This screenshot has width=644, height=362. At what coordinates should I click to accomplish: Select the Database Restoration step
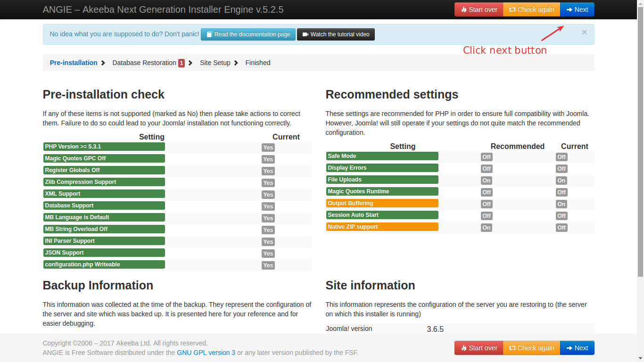click(x=144, y=63)
